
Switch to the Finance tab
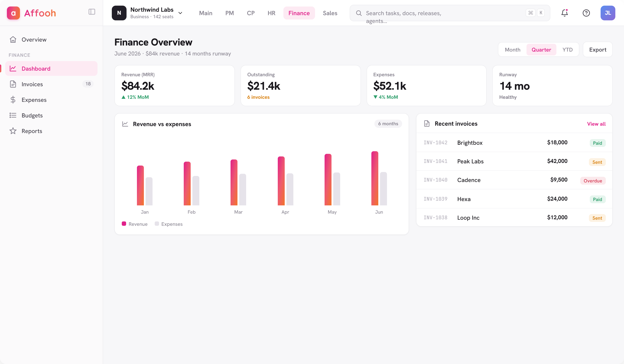(x=299, y=13)
